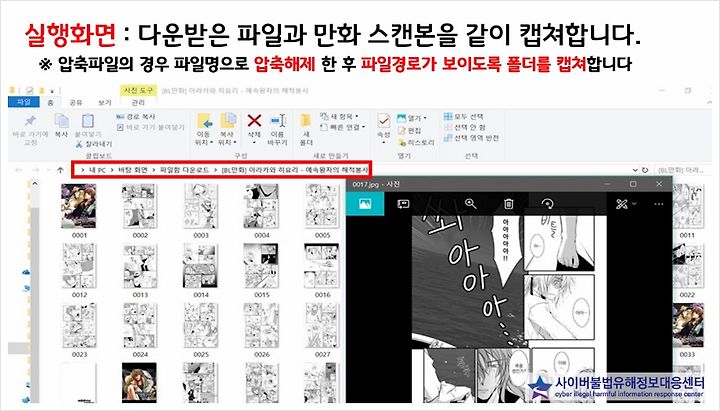Screen dimensions: 720x411
Task: Select thumbnail 0033 behind Photos window
Action: (x=687, y=326)
